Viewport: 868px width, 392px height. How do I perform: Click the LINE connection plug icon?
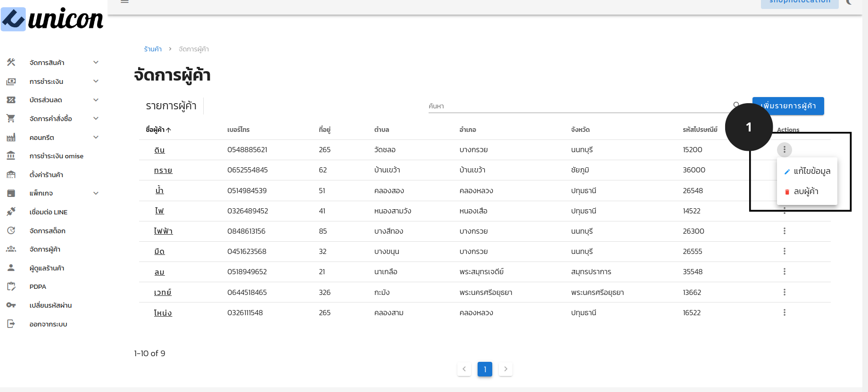pos(11,212)
